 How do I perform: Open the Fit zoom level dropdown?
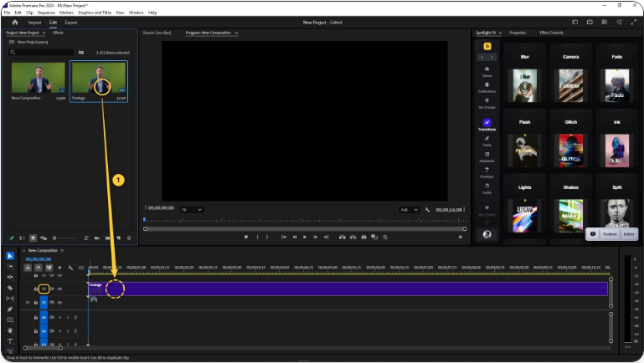click(191, 209)
